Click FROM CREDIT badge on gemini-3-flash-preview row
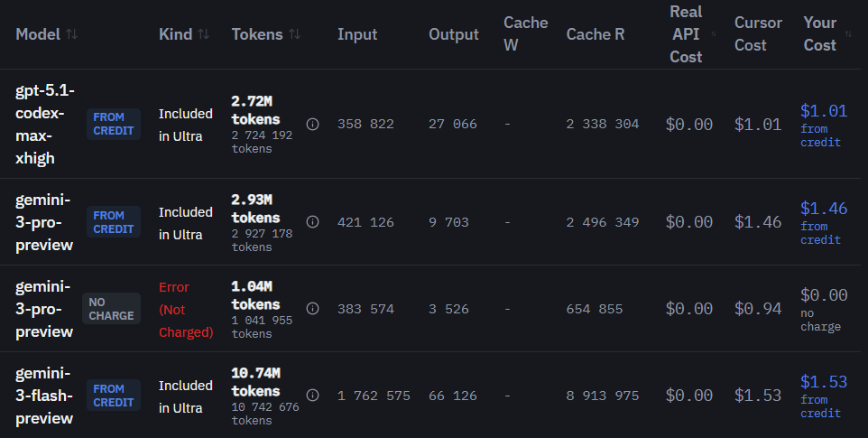 click(x=113, y=396)
